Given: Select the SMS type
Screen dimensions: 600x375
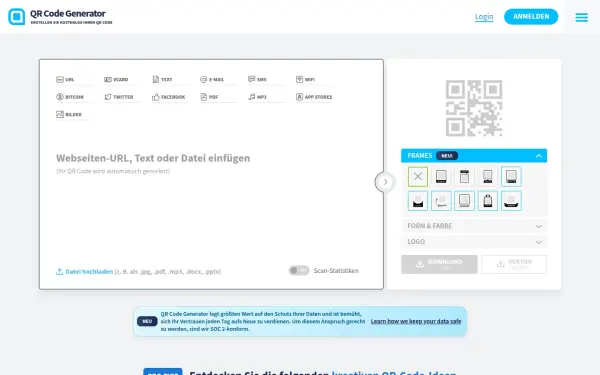Looking at the screenshot, I should (x=257, y=79).
